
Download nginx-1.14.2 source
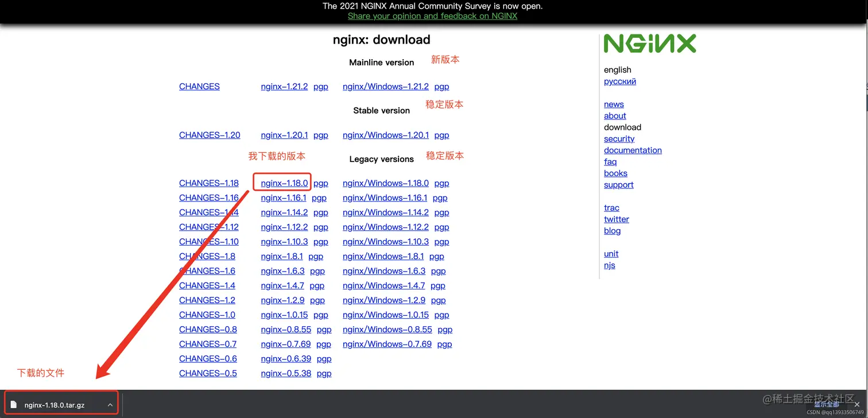[284, 212]
